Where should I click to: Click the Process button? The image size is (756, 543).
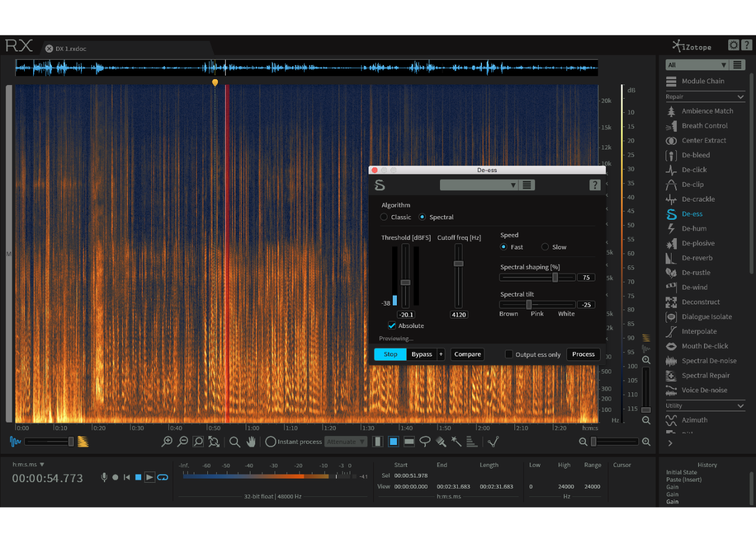click(583, 355)
